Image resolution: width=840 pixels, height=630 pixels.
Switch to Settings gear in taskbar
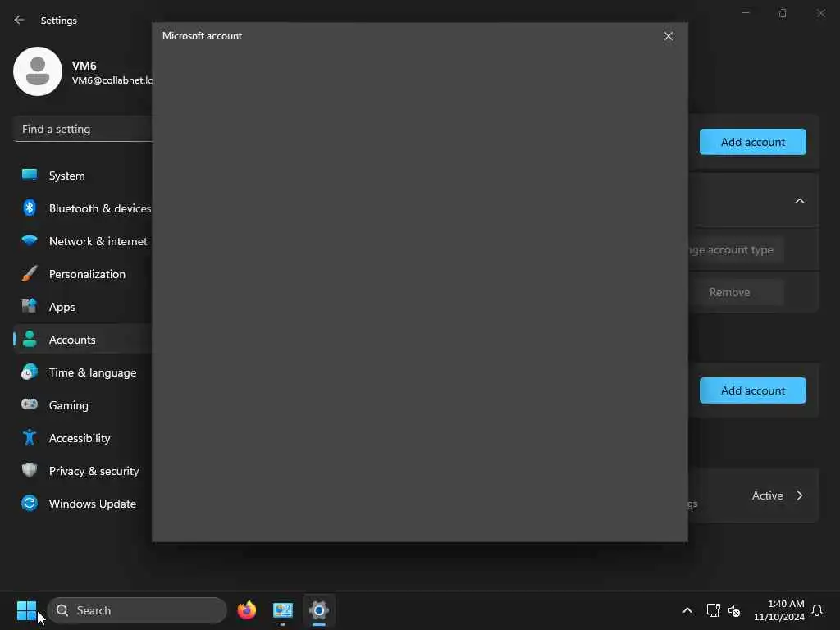[319, 610]
